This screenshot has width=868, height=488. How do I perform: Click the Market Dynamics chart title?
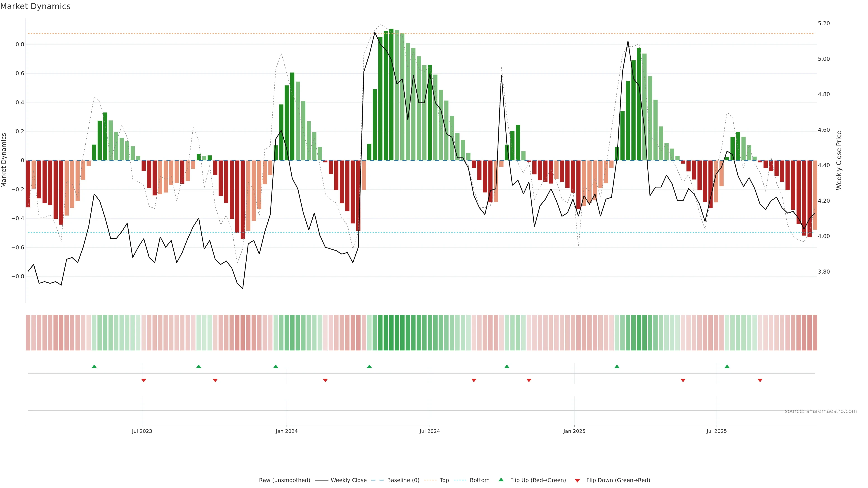tap(35, 6)
